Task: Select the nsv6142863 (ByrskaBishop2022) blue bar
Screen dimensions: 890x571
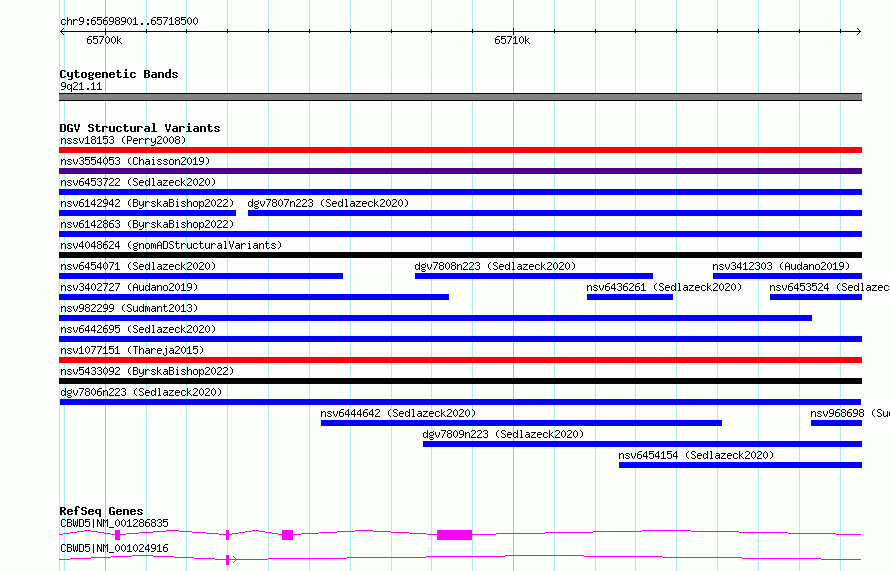Action: pyautogui.click(x=460, y=234)
